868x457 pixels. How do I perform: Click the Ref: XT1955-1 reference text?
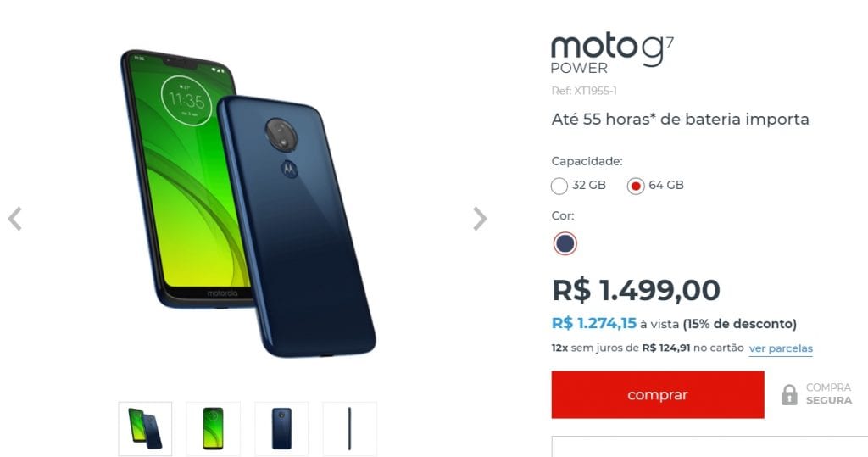pyautogui.click(x=584, y=90)
